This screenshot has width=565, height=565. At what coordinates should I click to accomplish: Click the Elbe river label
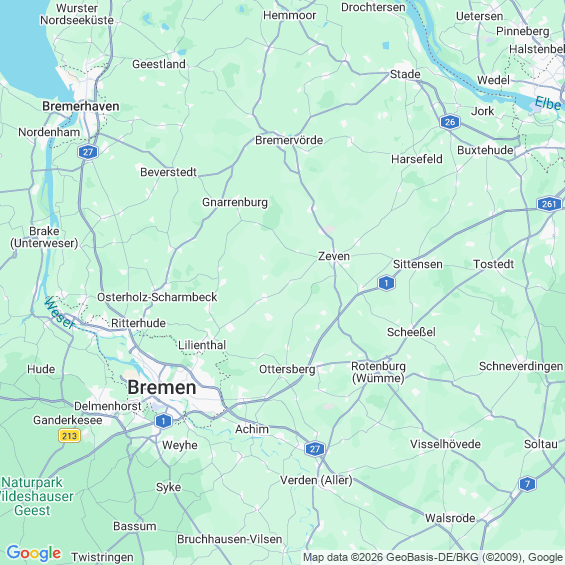[548, 103]
